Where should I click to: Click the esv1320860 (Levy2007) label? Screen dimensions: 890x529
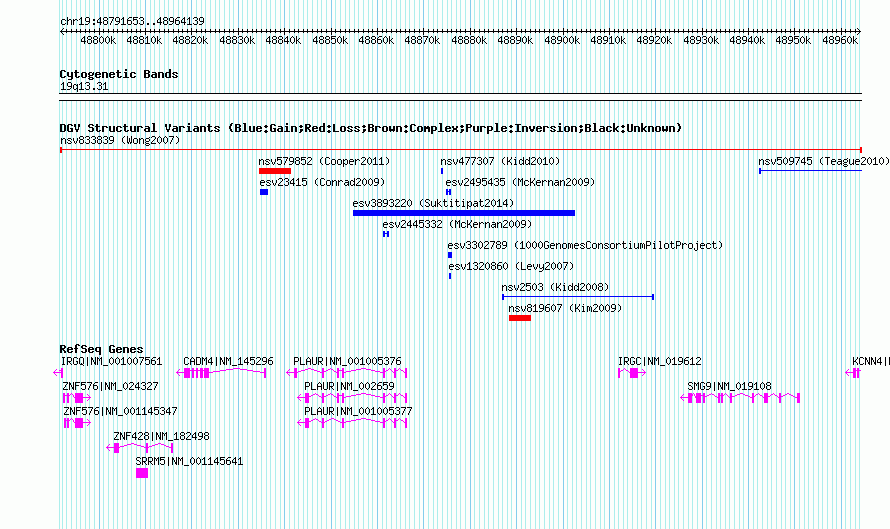tap(511, 266)
